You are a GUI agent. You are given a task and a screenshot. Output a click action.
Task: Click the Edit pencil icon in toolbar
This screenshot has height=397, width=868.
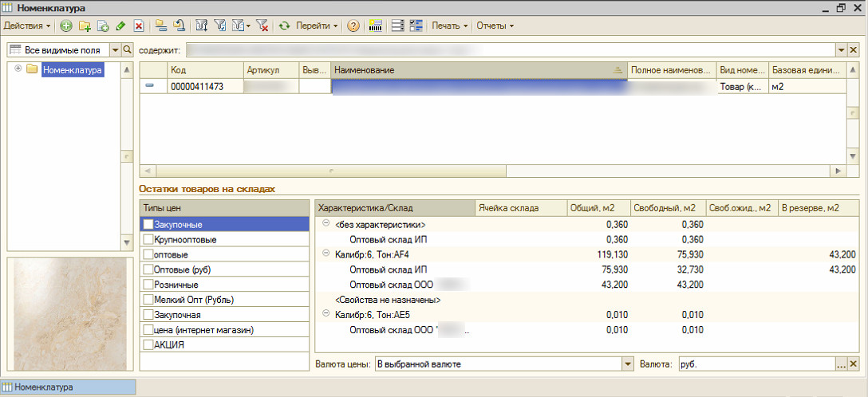point(120,26)
